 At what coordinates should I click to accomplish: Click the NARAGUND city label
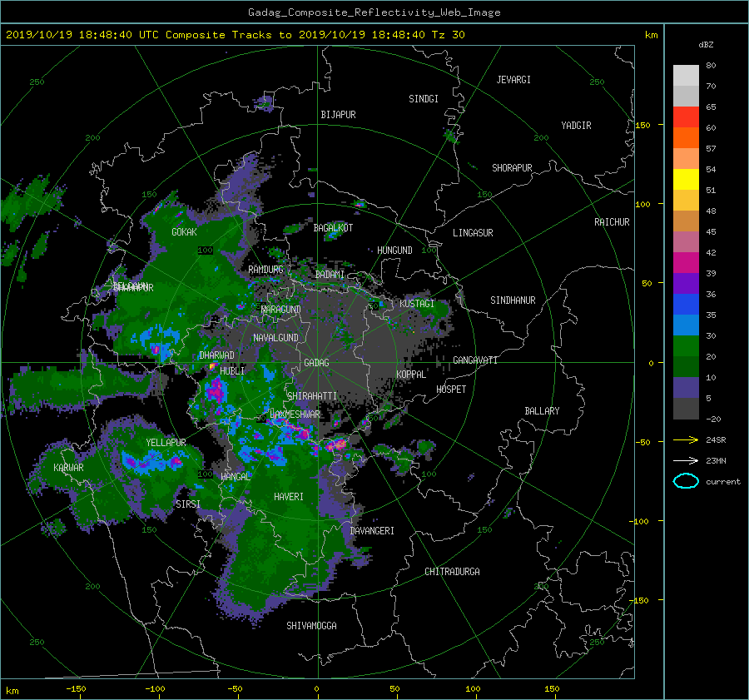pyautogui.click(x=281, y=310)
